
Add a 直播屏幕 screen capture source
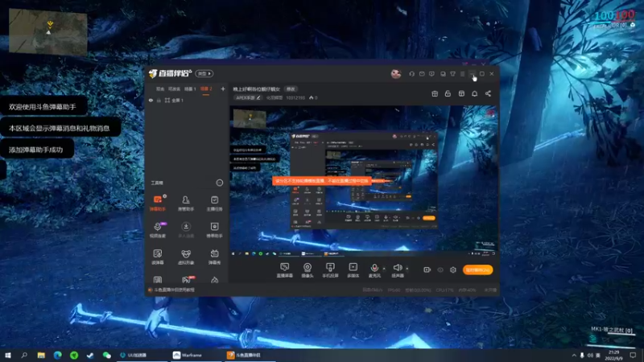coord(285,270)
